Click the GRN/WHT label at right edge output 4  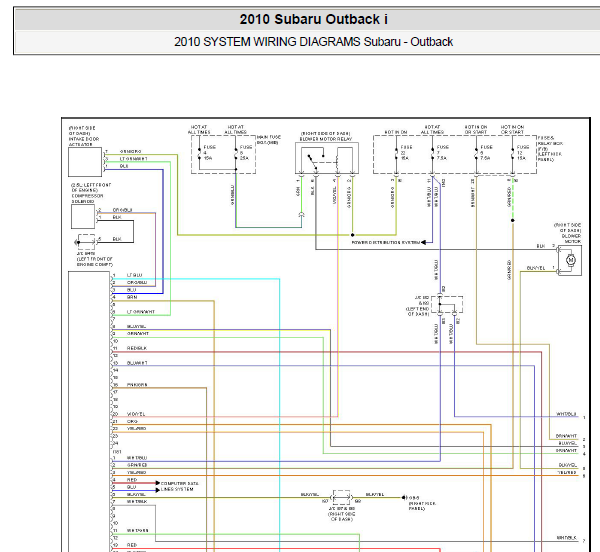pyautogui.click(x=566, y=450)
